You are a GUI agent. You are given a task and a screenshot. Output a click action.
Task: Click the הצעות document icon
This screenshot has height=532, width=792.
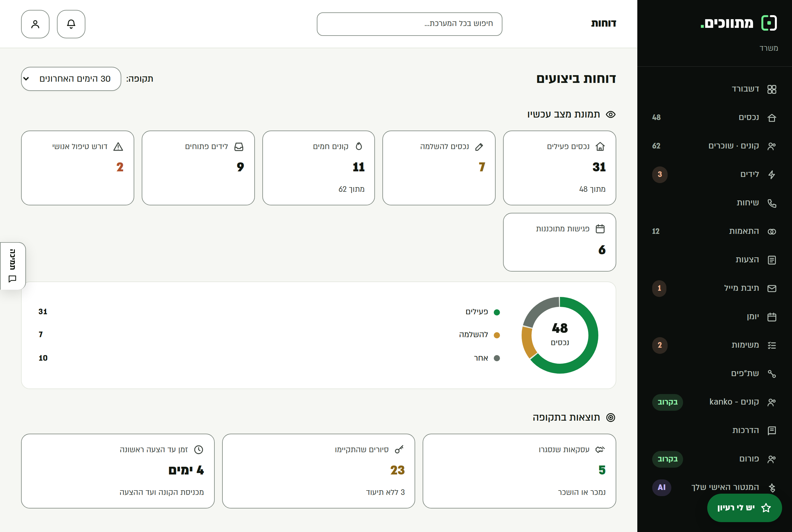click(x=772, y=260)
